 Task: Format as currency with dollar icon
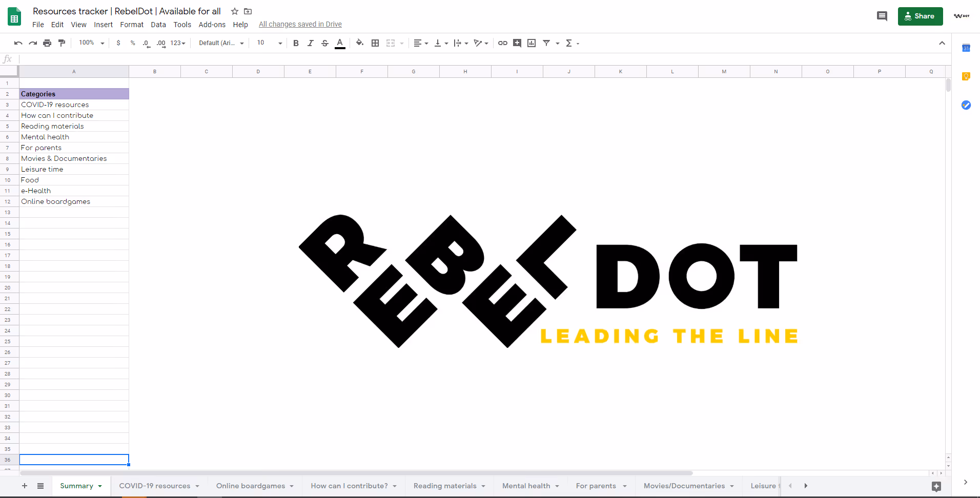point(118,43)
